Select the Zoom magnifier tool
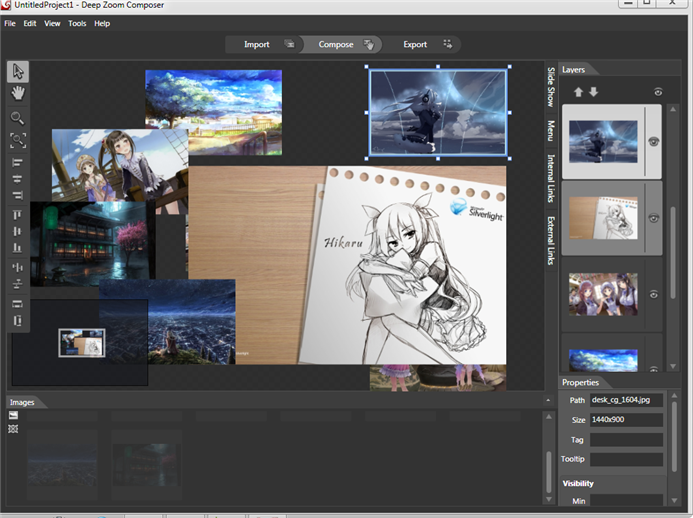 point(18,118)
